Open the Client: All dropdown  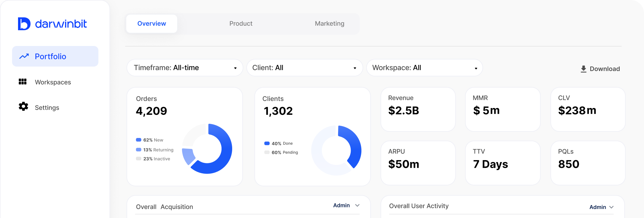(x=305, y=68)
